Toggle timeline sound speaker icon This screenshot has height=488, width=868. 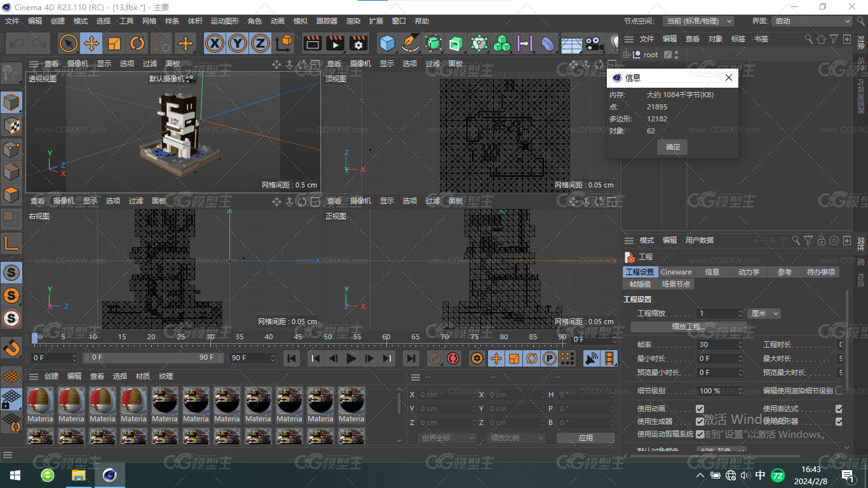592,358
